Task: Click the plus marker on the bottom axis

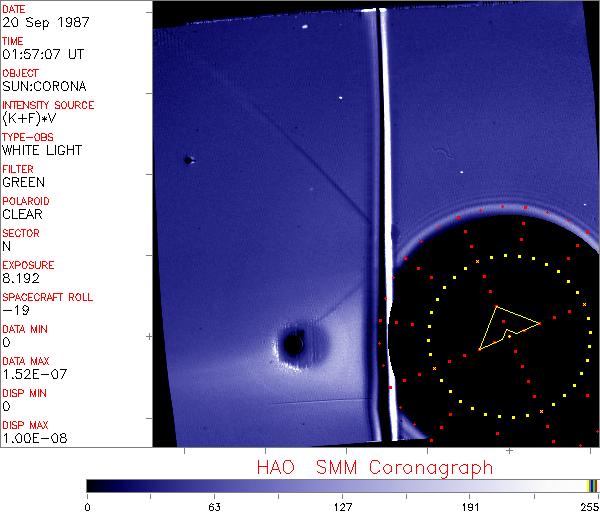Action: click(x=509, y=451)
